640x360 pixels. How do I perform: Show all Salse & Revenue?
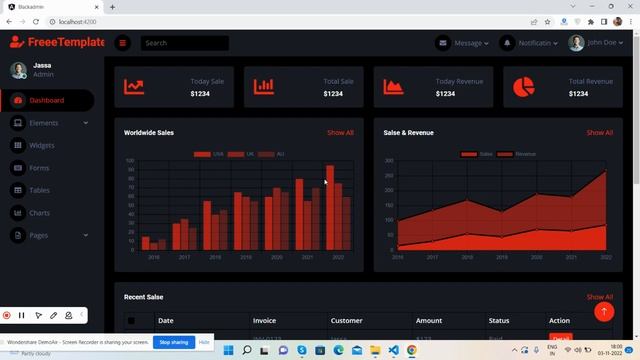click(600, 133)
